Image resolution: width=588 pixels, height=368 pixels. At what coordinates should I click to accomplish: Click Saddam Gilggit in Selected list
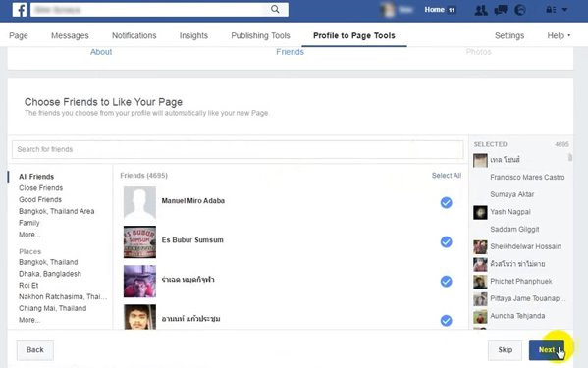(514, 230)
